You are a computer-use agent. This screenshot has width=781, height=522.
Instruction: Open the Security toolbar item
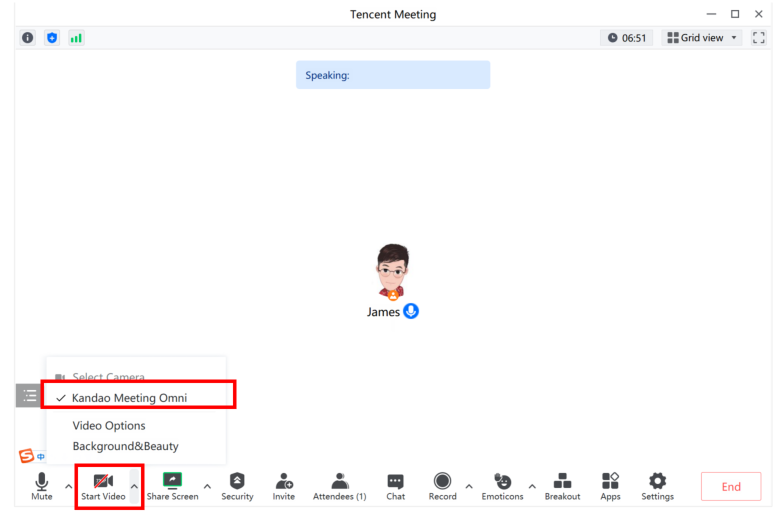[x=237, y=486]
